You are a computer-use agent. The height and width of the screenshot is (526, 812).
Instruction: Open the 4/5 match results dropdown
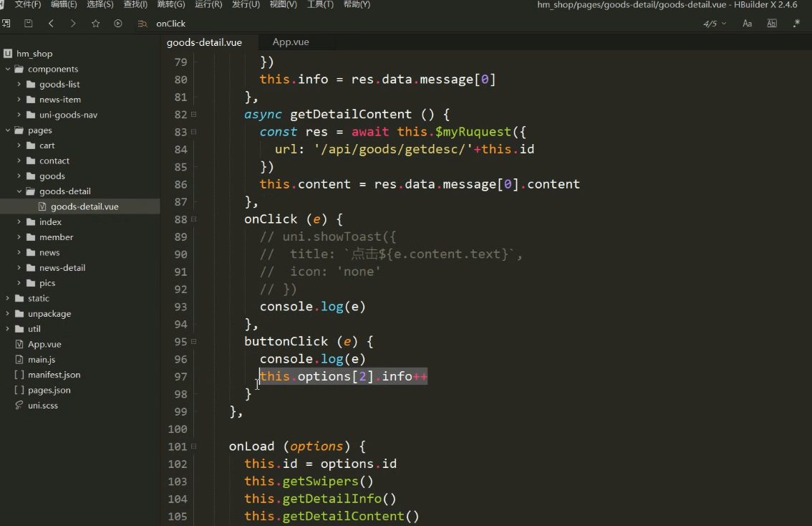coord(715,24)
